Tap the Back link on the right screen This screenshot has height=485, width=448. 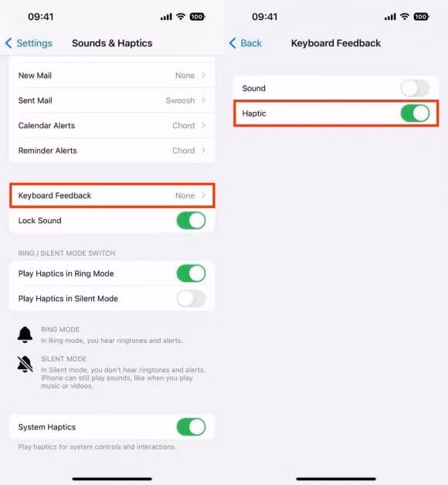tap(246, 43)
